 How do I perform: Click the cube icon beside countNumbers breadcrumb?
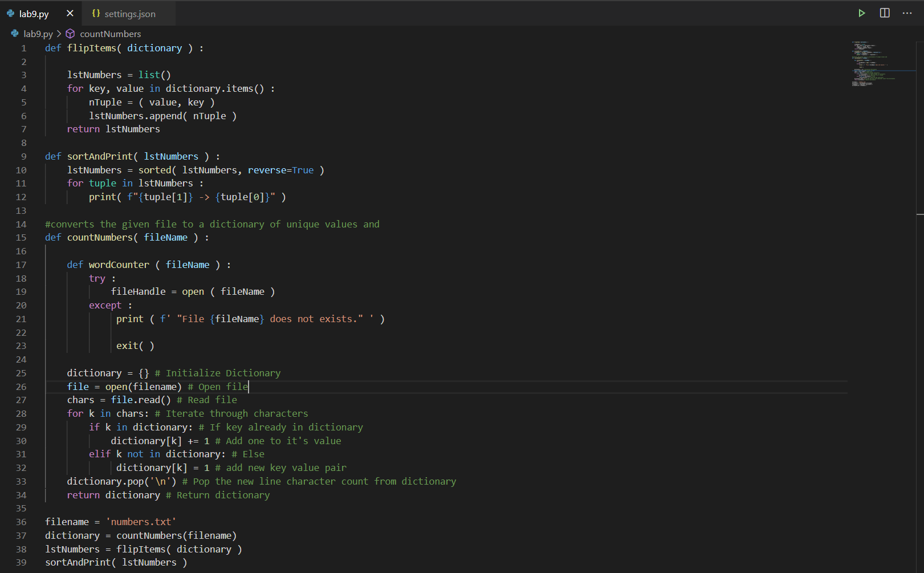(x=70, y=34)
